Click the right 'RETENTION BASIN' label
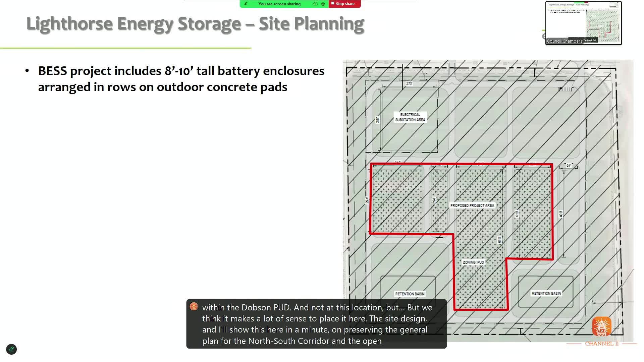Screen dimensions: 644x362 click(546, 293)
